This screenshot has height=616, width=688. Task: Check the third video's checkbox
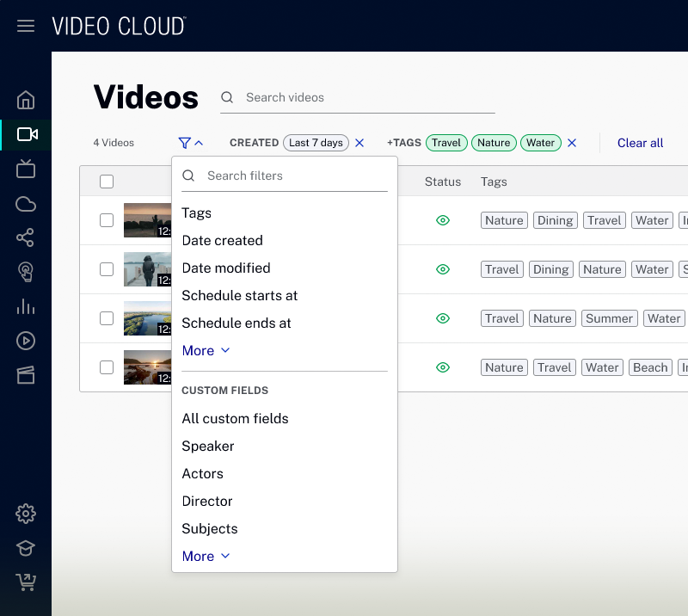pyautogui.click(x=107, y=318)
